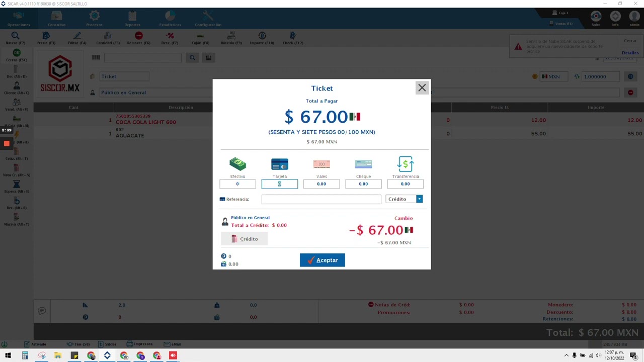644x362 pixels.
Task: Open Windows Start menu
Action: click(x=8, y=355)
